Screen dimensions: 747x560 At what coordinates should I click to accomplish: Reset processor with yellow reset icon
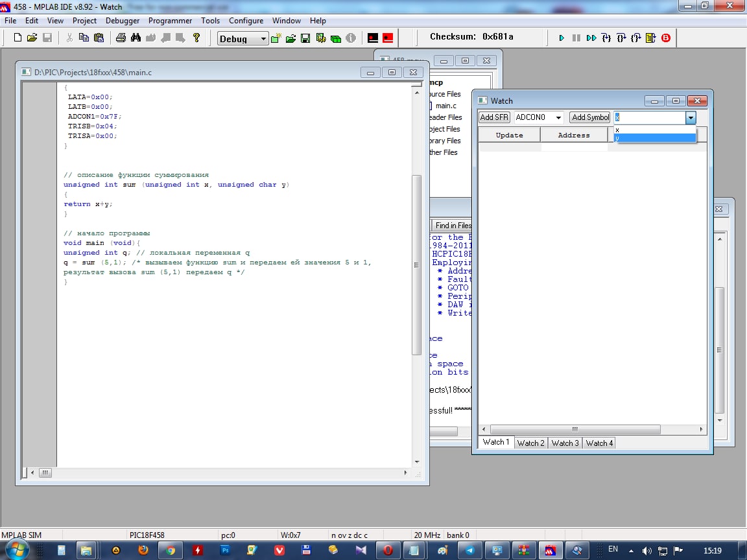click(651, 38)
